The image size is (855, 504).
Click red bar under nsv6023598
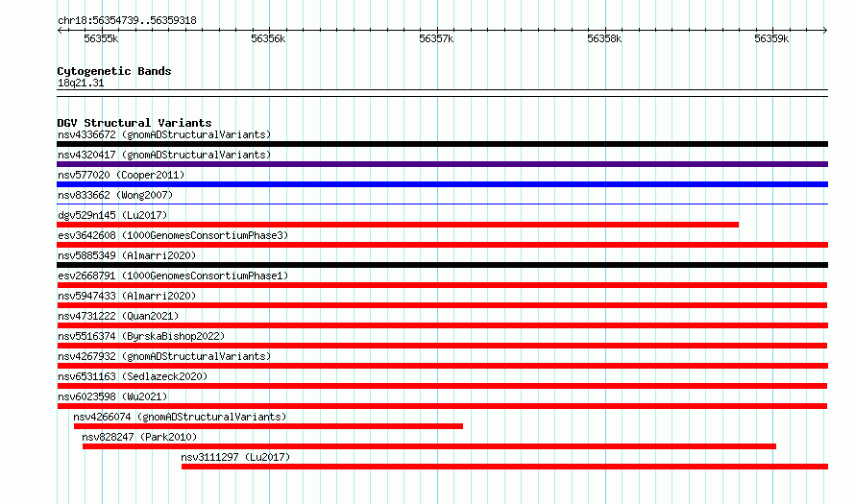tap(442, 406)
